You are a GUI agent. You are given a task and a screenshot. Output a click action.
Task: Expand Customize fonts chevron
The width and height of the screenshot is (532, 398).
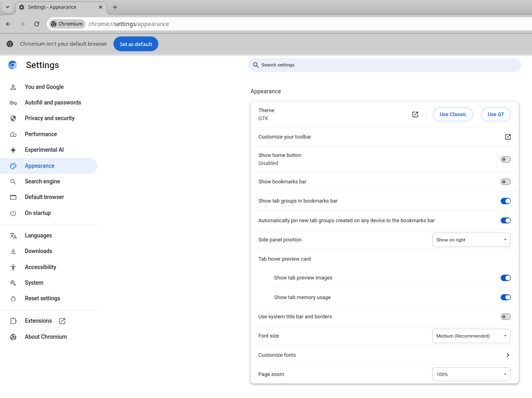pos(508,355)
